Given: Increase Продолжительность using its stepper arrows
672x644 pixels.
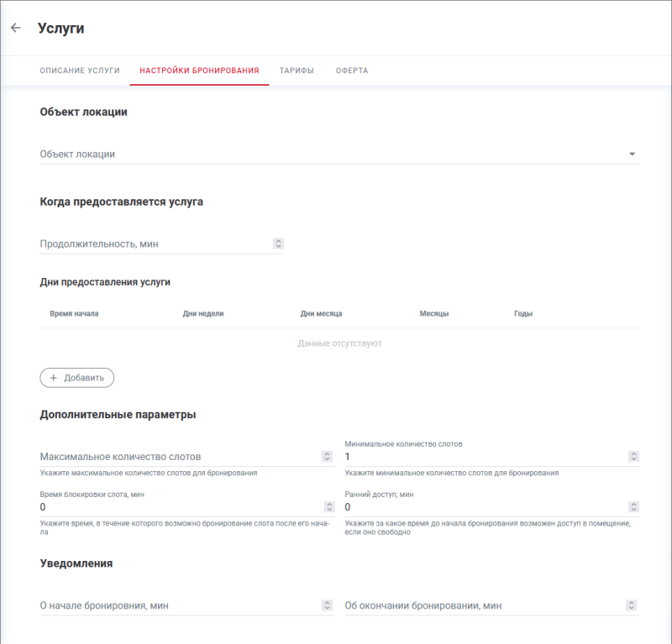Looking at the screenshot, I should (x=278, y=243).
